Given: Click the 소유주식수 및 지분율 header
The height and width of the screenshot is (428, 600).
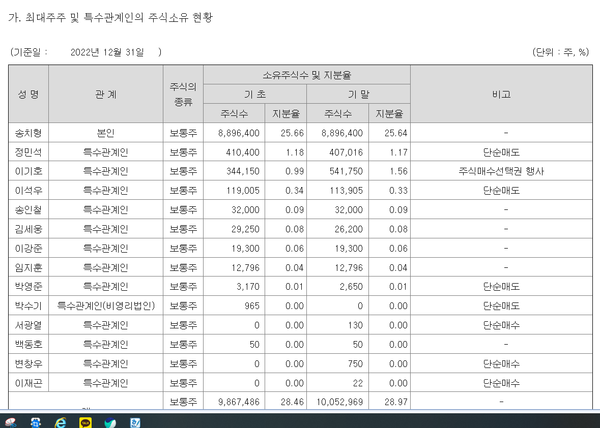Looking at the screenshot, I should point(307,75).
